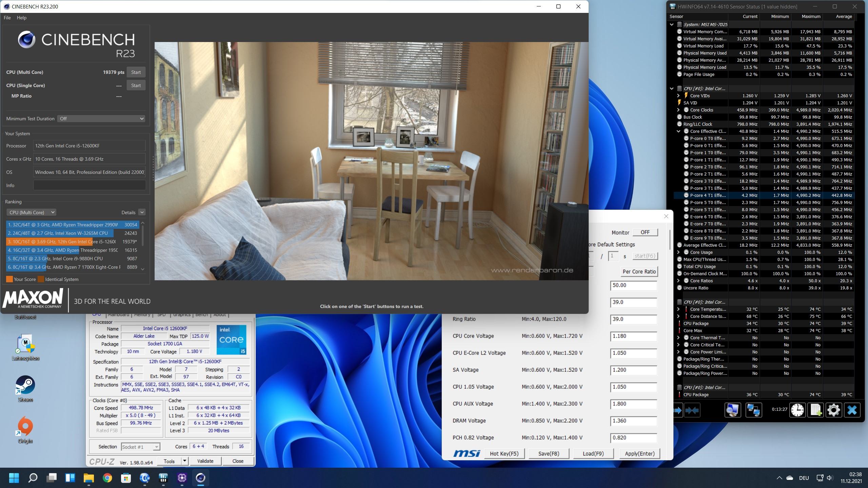Click HWiNFO expand right arrow icon

(x=678, y=410)
